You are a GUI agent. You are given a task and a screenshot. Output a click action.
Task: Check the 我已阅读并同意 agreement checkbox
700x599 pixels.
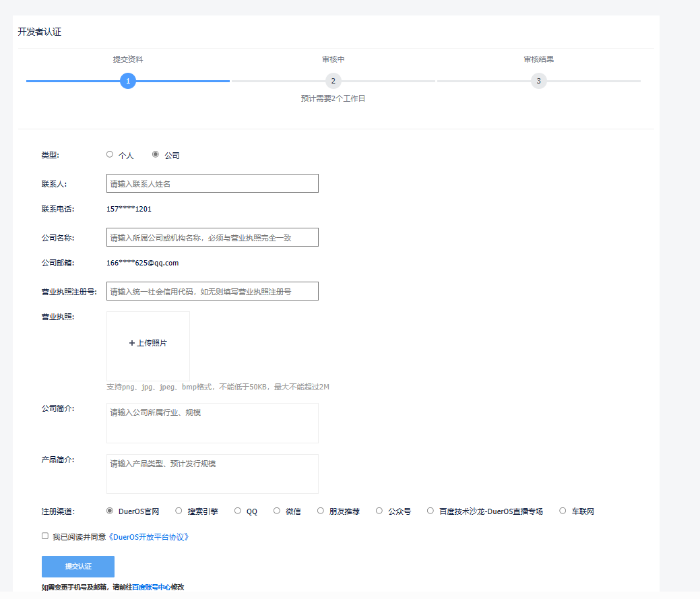[45, 536]
